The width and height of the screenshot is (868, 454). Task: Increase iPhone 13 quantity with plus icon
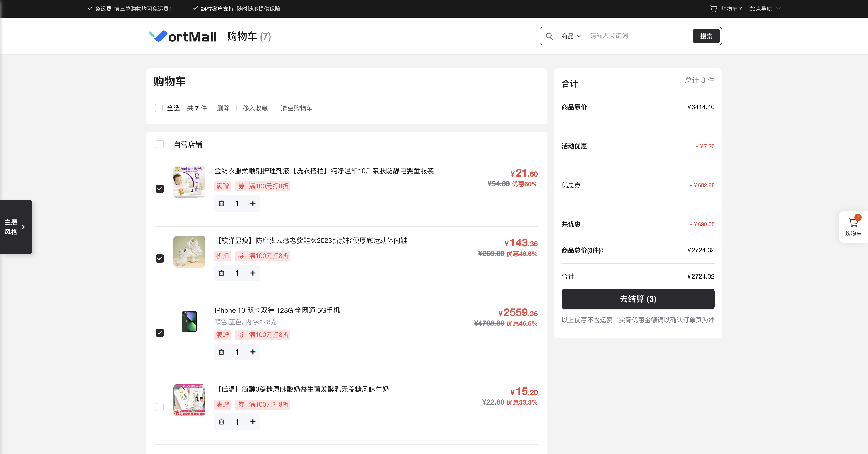point(253,352)
